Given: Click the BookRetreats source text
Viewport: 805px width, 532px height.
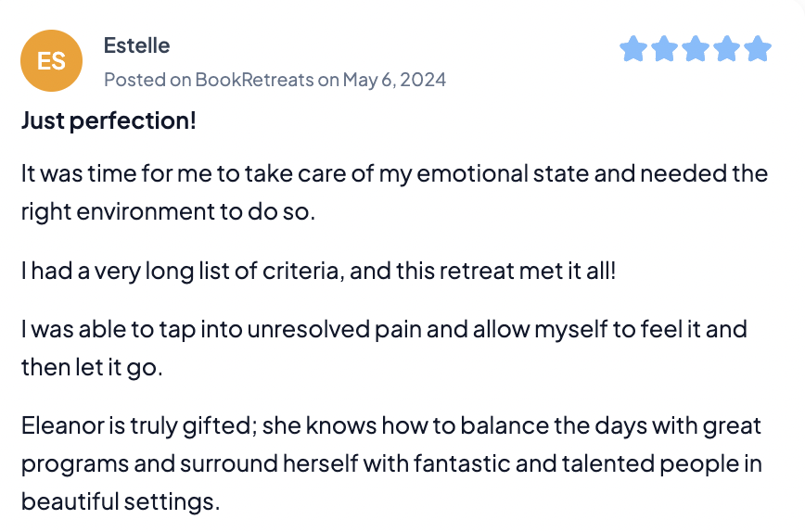Looking at the screenshot, I should coord(253,80).
